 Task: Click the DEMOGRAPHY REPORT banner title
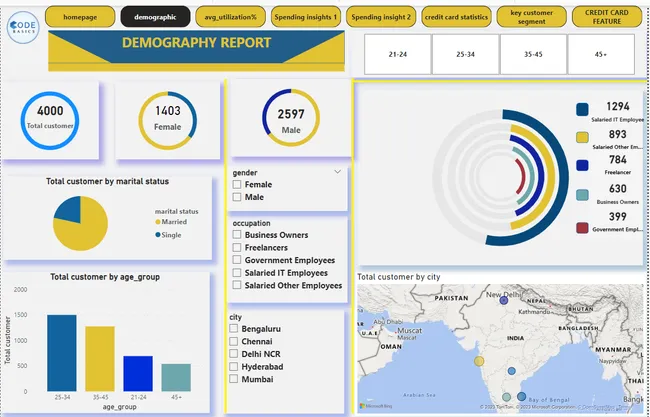[196, 43]
